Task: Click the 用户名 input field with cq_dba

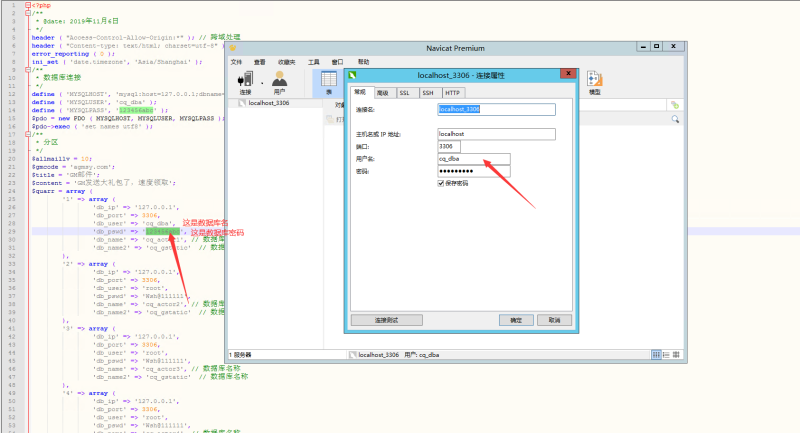Action: pos(473,158)
